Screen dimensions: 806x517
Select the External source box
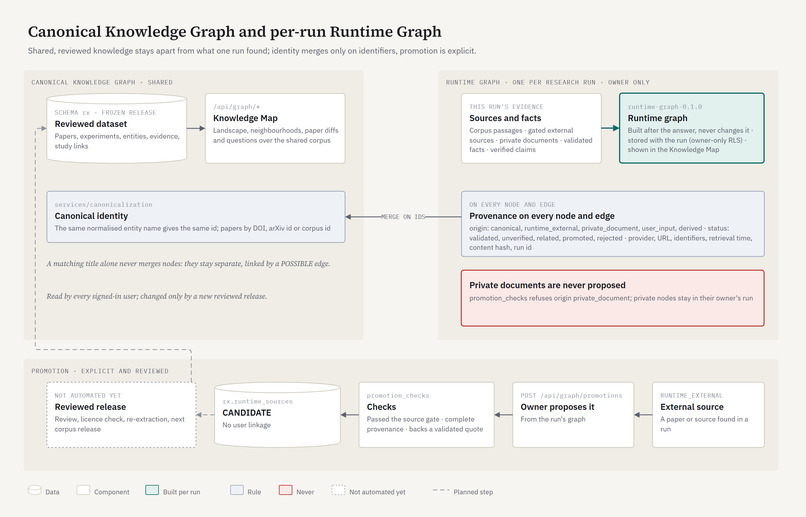pos(708,415)
